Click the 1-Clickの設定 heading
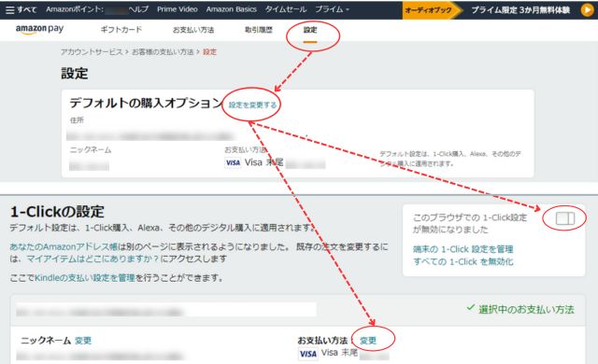Image resolution: width=598 pixels, height=364 pixels. click(x=57, y=212)
